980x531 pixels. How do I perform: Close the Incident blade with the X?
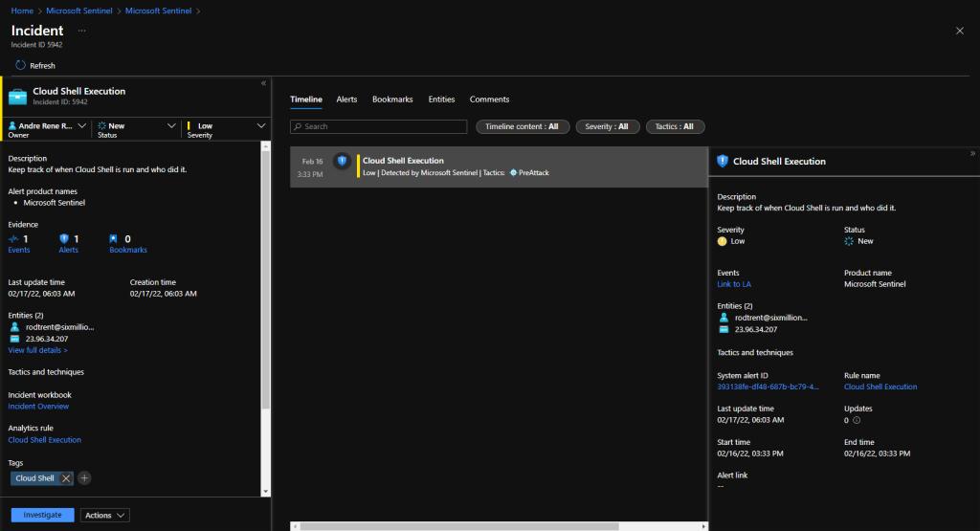959,31
